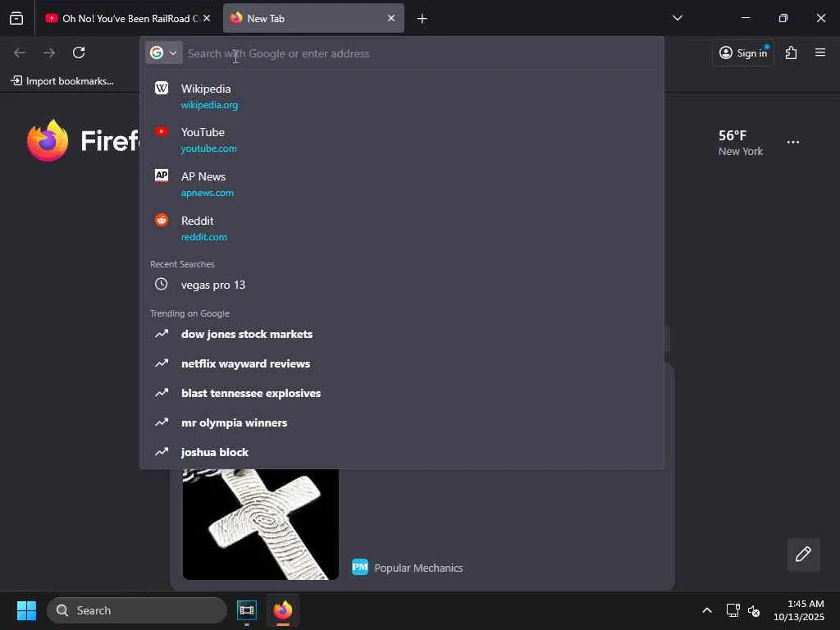Viewport: 840px width, 630px height.
Task: Click clock icon beside vegas pro 13
Action: click(x=162, y=285)
